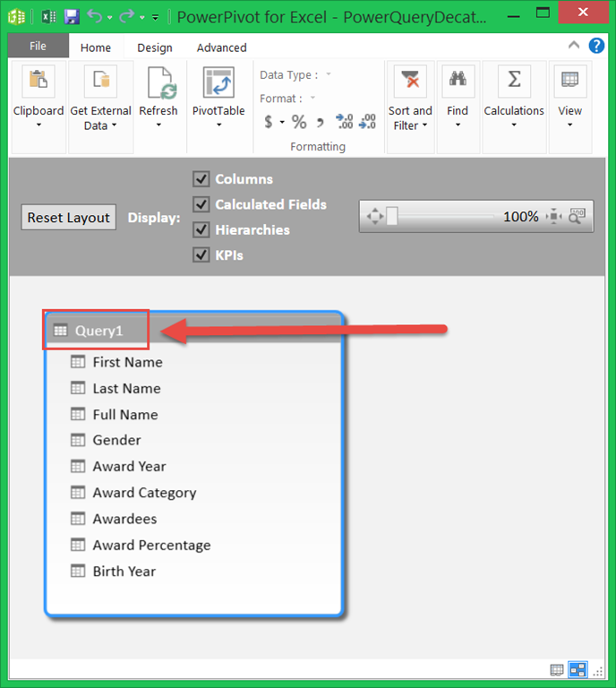Click the Calculations sigma icon
Viewport: 616px width, 688px height.
point(514,82)
